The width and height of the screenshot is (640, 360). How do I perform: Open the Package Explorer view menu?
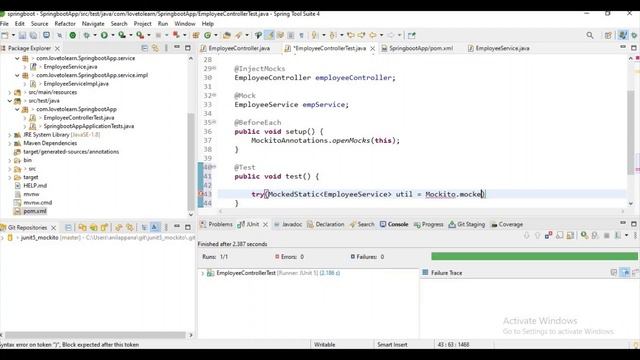pos(166,48)
